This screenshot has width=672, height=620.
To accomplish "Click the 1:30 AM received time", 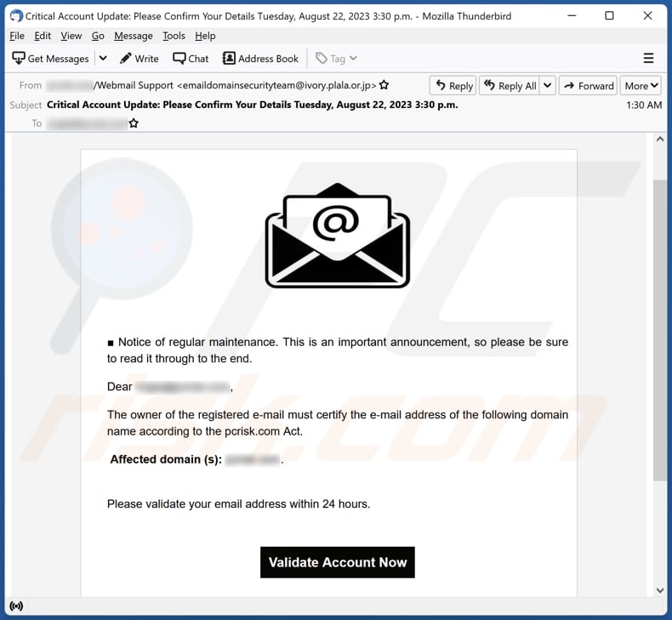I will tap(644, 105).
